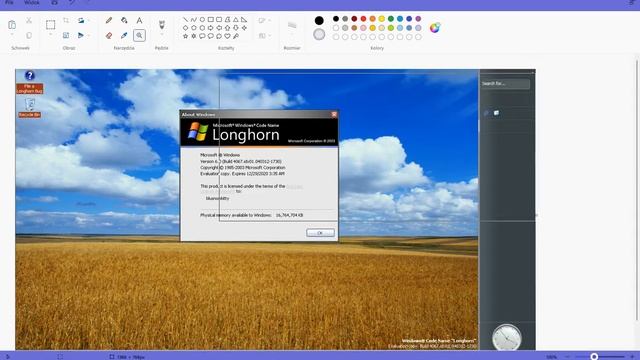Viewport: 640px width, 360px height.
Task: Click the zoom slider handle
Action: pyautogui.click(x=594, y=357)
